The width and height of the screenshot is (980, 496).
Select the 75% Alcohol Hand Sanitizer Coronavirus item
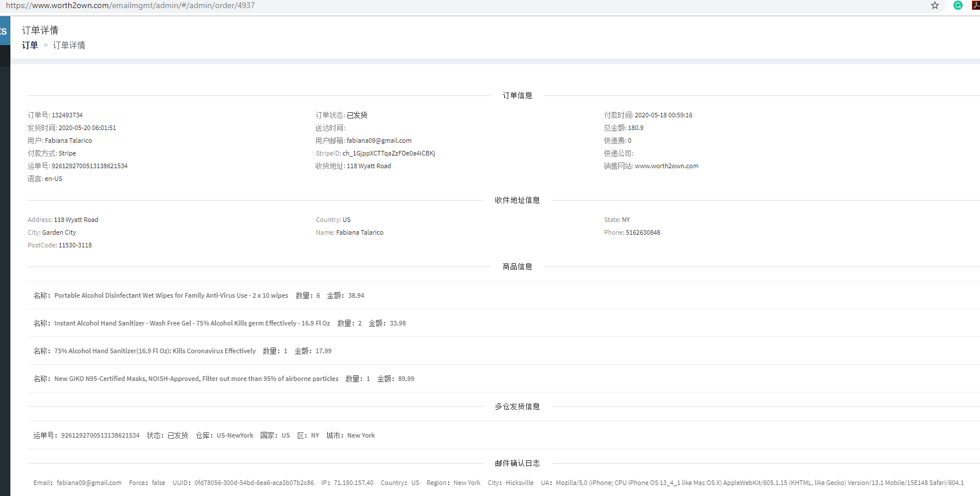[155, 351]
